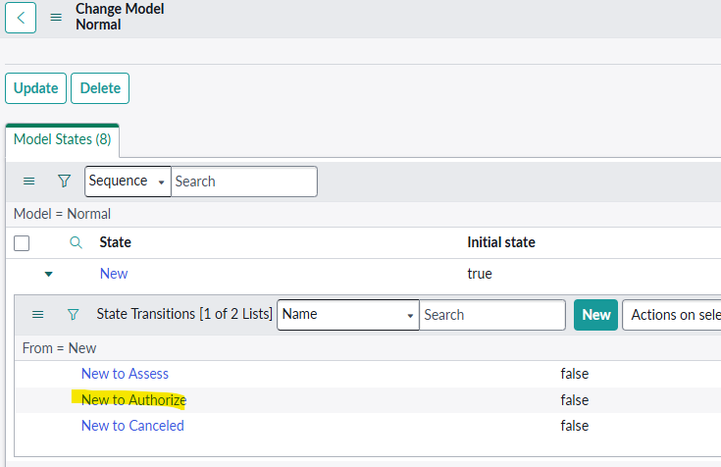Open the Name search field dropdown
The height and width of the screenshot is (467, 721).
click(x=347, y=314)
